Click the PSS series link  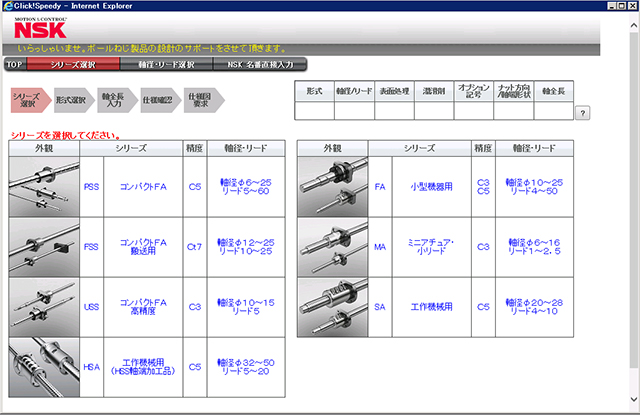click(91, 187)
